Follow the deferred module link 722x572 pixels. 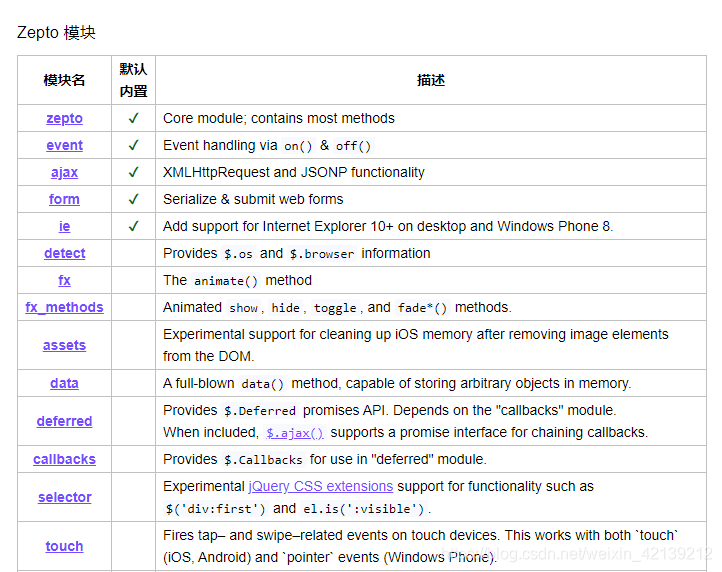(64, 421)
